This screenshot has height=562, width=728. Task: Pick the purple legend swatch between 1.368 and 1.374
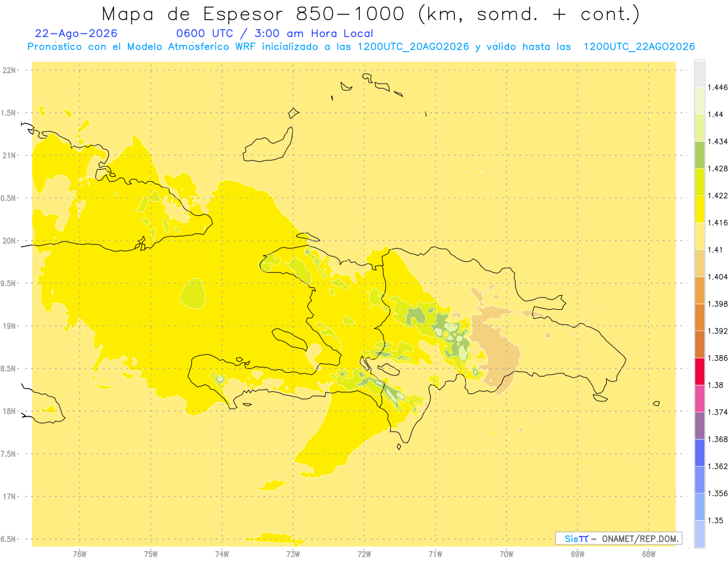pos(699,426)
